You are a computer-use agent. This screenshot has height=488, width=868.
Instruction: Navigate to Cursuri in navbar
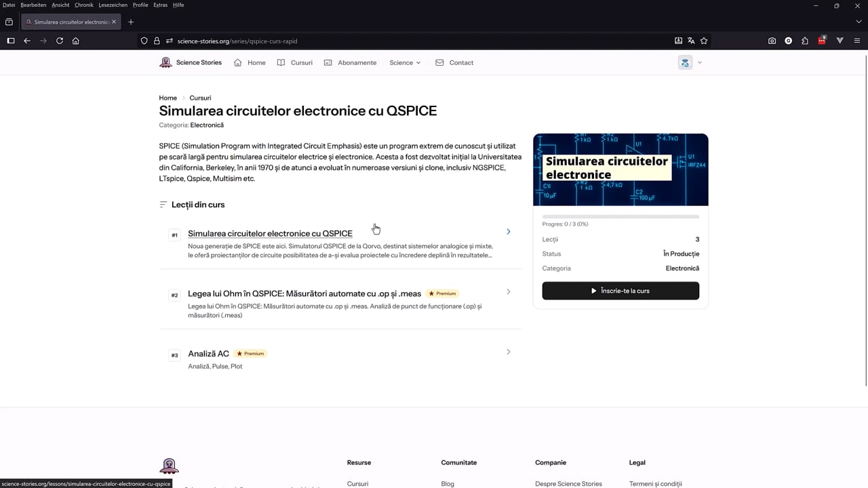[295, 62]
